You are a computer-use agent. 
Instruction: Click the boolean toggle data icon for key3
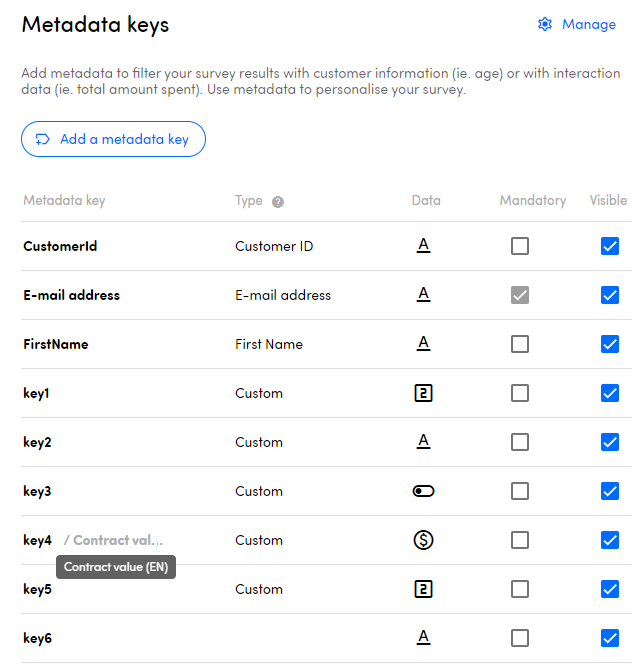pyautogui.click(x=423, y=491)
